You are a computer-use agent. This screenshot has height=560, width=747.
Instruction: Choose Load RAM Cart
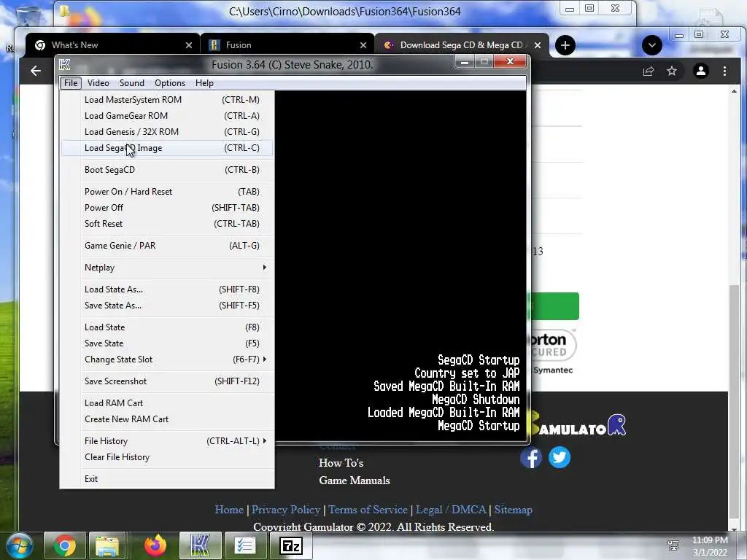point(167,403)
